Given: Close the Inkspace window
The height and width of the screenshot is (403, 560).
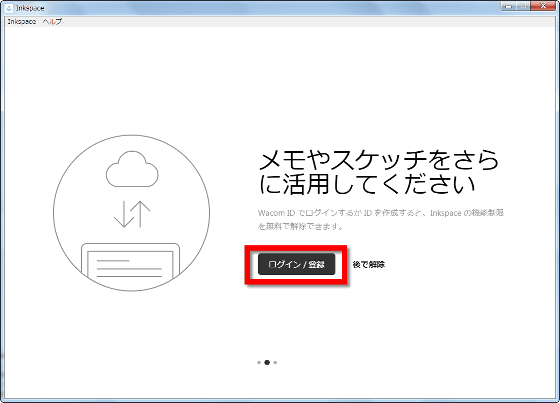Looking at the screenshot, I should coord(543,6).
